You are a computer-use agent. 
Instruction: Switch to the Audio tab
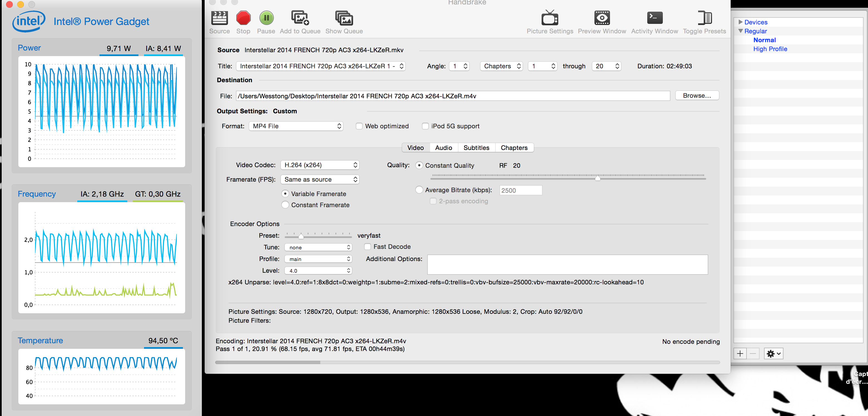click(443, 148)
